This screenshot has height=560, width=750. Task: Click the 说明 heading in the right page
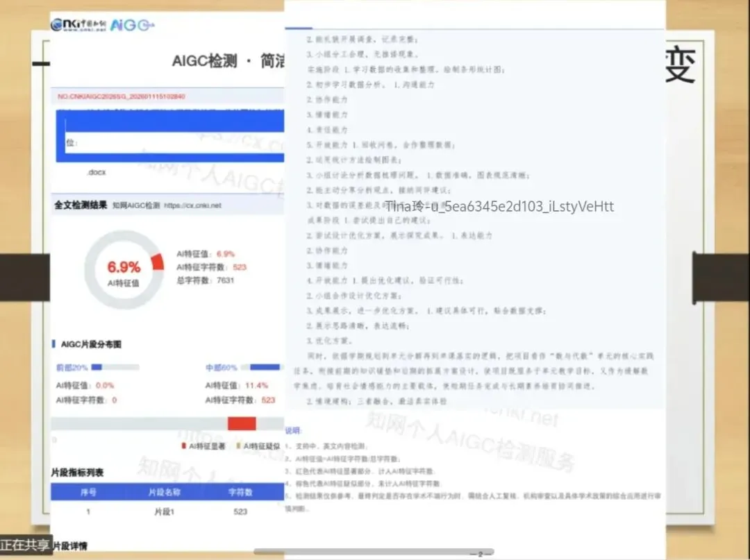(x=292, y=430)
